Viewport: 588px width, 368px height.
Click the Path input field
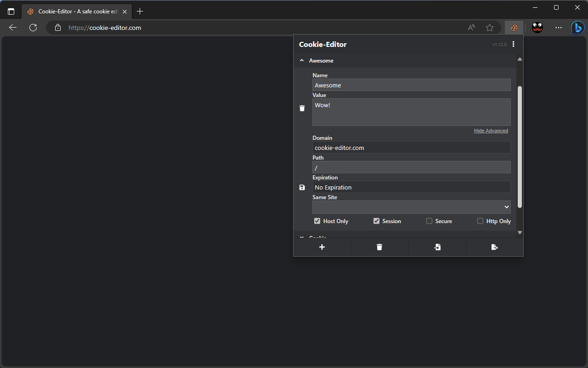412,167
